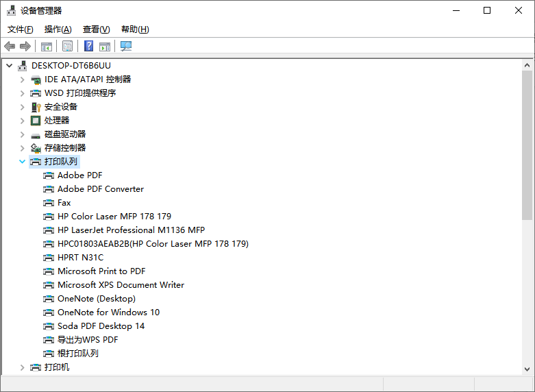Expand the 处理器 node
Viewport: 535px width, 392px height.
(x=23, y=121)
